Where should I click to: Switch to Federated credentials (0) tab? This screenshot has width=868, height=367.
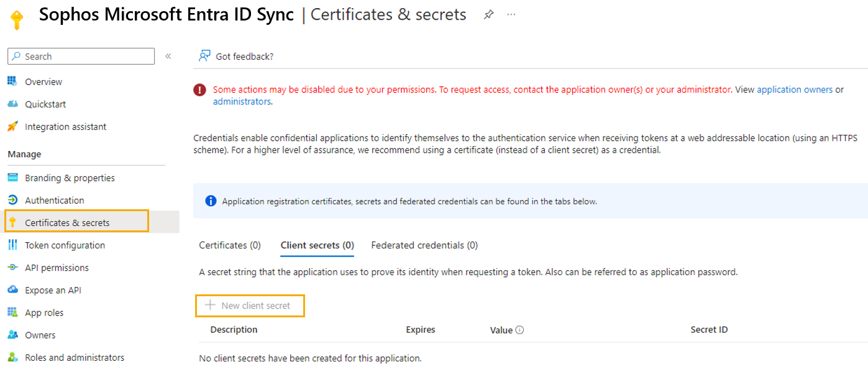tap(424, 245)
